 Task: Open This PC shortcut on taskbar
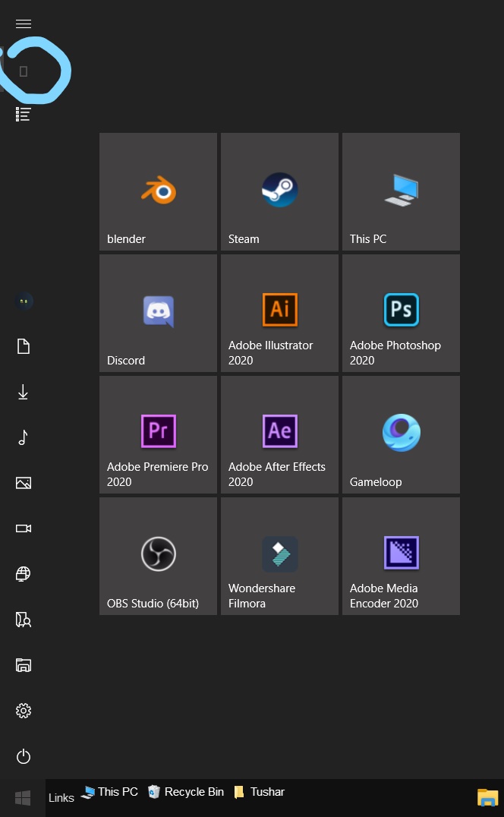tap(109, 792)
